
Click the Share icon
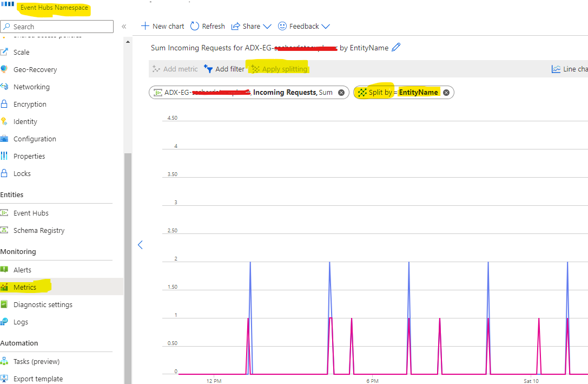235,27
